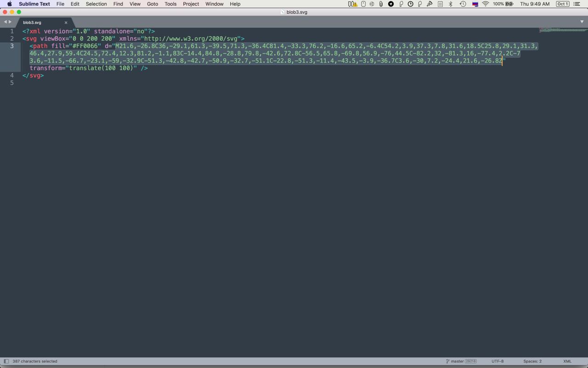Open the Spaces: 2 indentation selector
The height and width of the screenshot is (368, 588).
coord(532,361)
